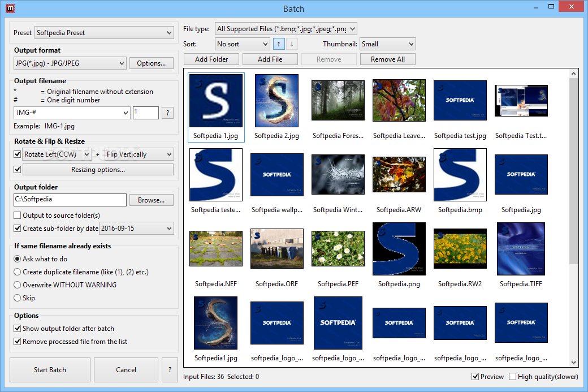Select the Softpedia.png thumbnail
The width and height of the screenshot is (588, 392).
coord(399,249)
